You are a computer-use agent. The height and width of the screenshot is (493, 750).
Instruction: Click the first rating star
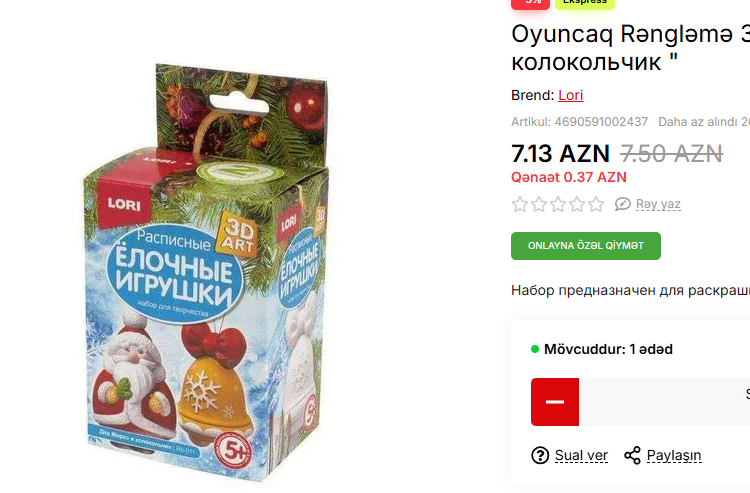[520, 204]
